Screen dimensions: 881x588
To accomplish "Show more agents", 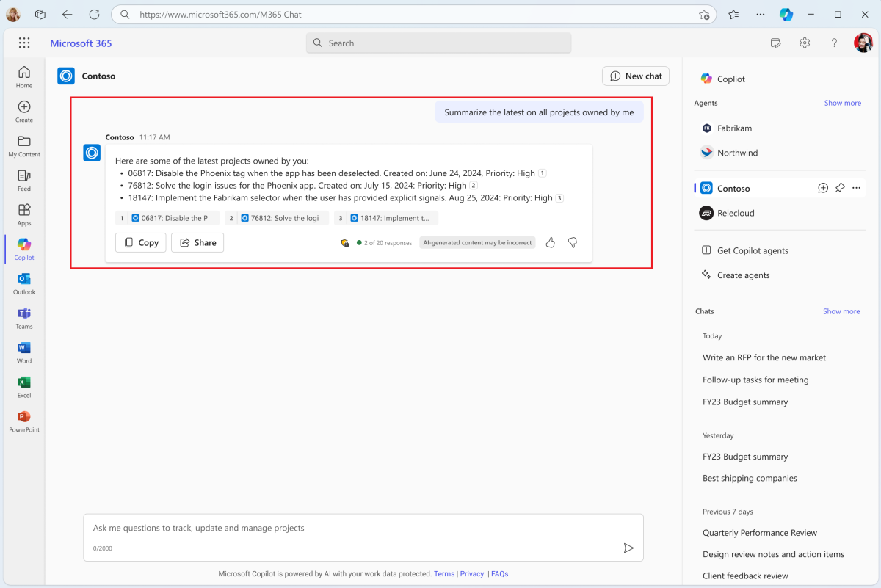I will tap(842, 103).
